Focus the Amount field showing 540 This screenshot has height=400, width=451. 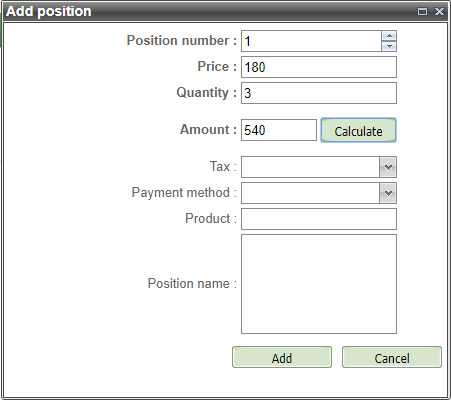pyautogui.click(x=279, y=130)
